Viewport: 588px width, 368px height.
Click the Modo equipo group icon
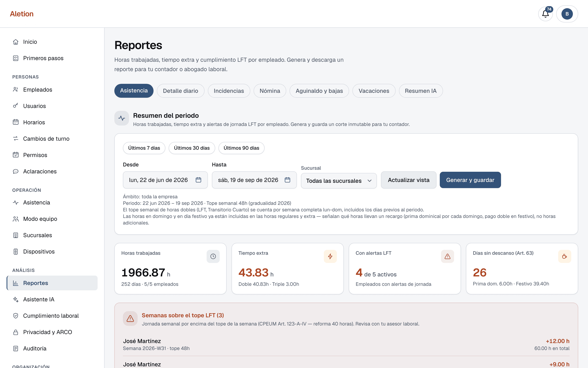tap(16, 219)
